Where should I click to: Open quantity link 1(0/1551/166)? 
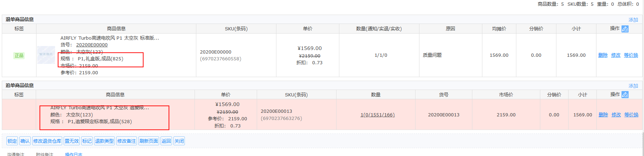click(378, 115)
